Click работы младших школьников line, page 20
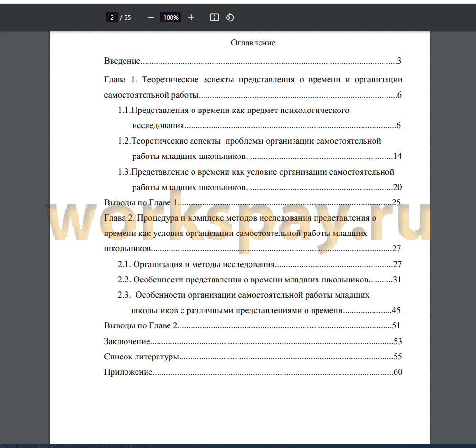 pyautogui.click(x=267, y=187)
